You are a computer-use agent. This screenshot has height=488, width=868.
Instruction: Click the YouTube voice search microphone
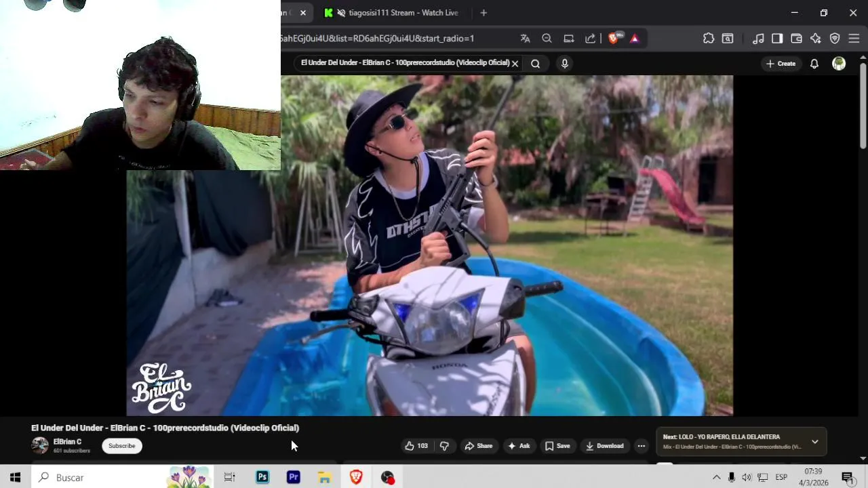coord(564,64)
